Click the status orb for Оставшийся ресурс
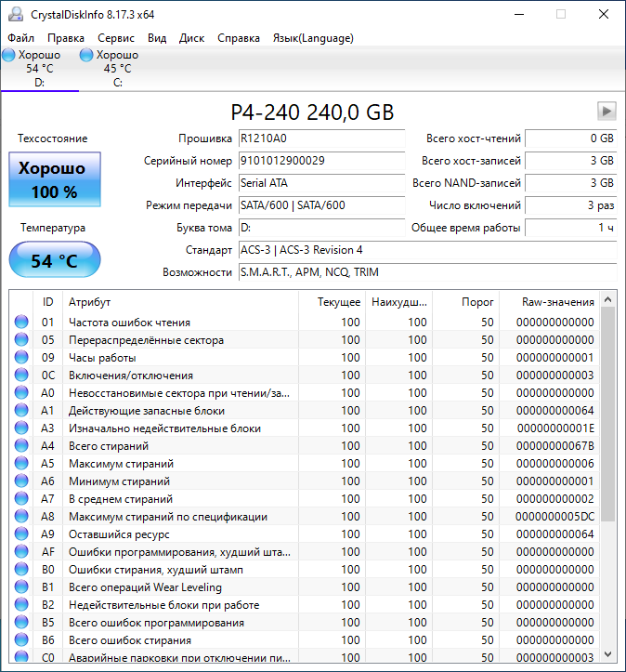The width and height of the screenshot is (626, 672). coord(21,534)
